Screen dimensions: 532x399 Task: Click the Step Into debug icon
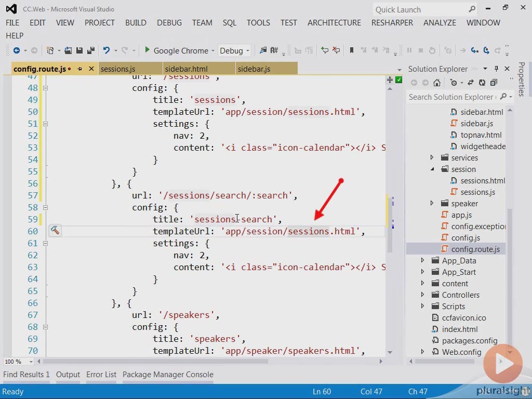pos(475,50)
